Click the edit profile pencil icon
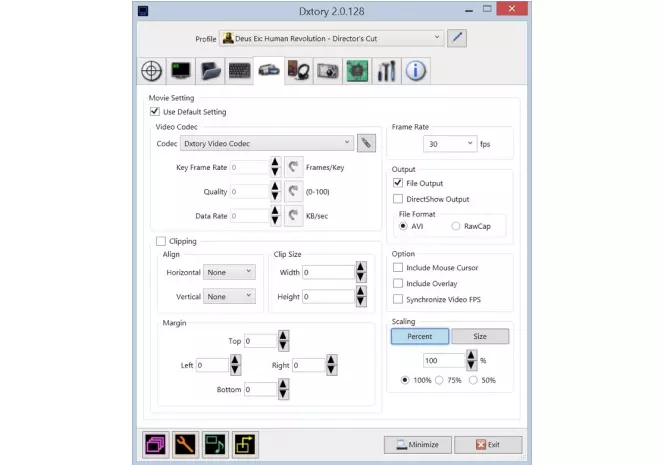This screenshot has width=664, height=465. (x=457, y=38)
